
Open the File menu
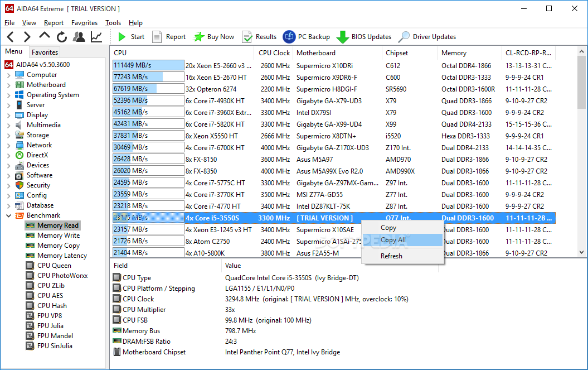point(9,23)
